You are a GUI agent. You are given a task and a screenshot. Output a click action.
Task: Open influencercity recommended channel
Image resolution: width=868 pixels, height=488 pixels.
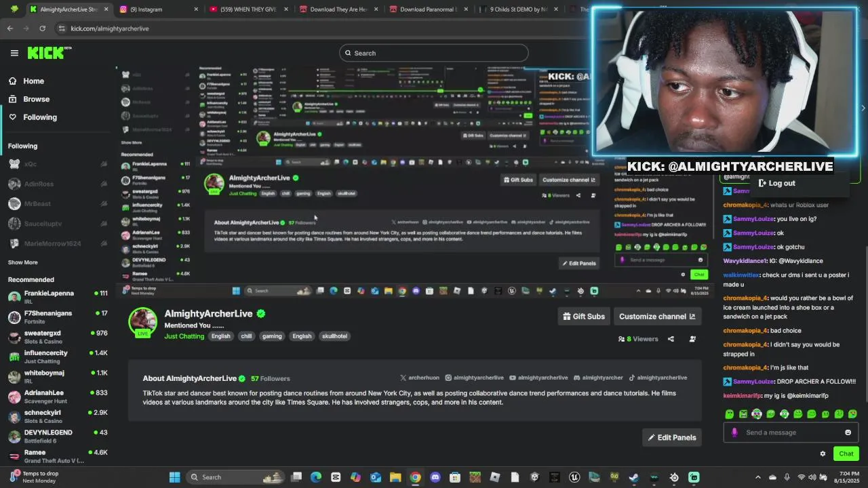[x=58, y=356]
